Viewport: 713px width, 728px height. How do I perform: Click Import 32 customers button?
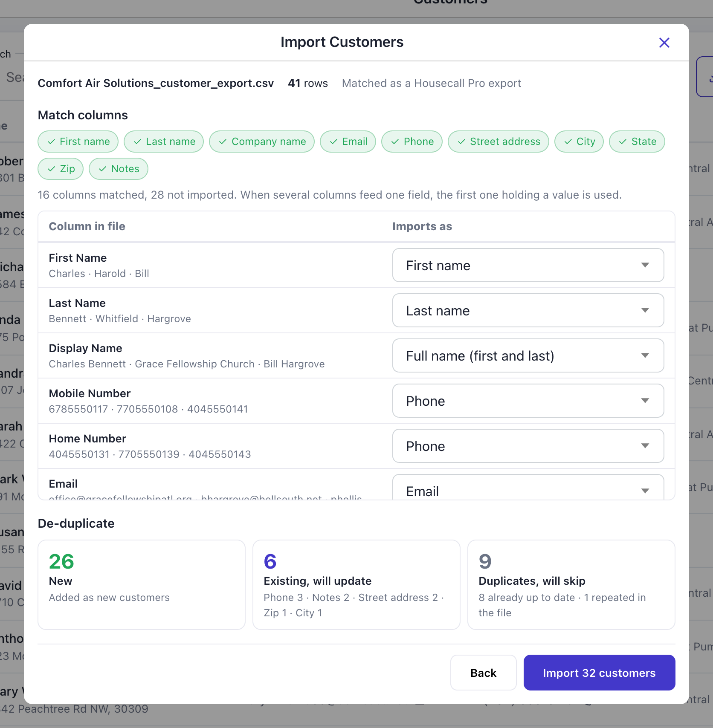599,673
